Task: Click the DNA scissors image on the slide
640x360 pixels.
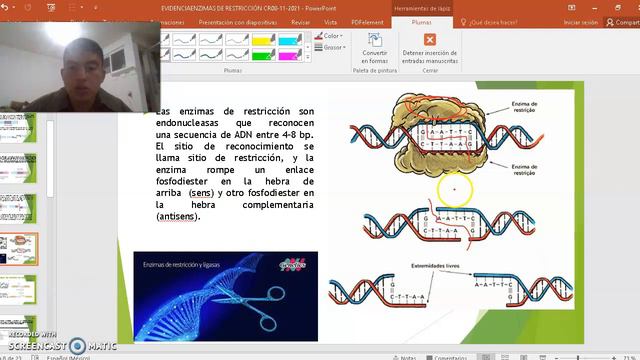Action: pos(226,296)
